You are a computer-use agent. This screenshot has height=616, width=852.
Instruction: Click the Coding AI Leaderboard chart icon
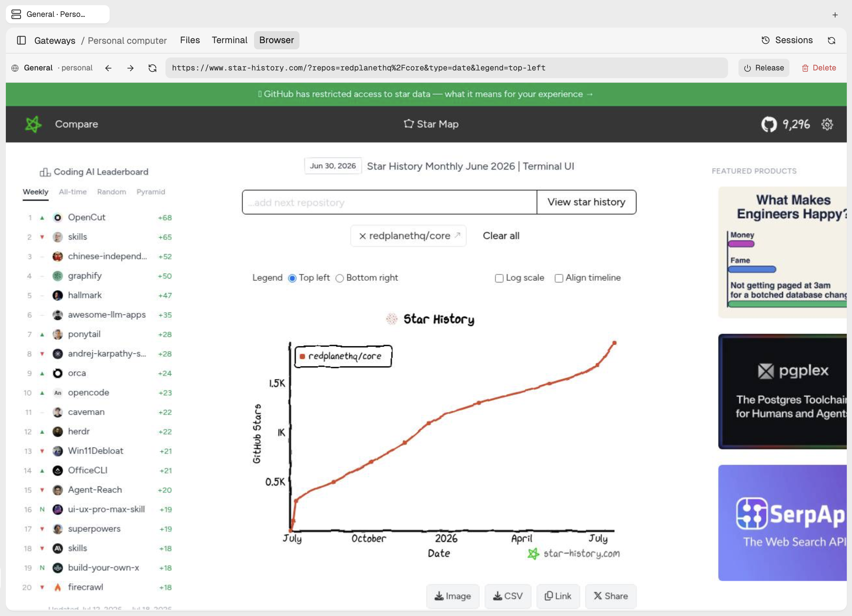click(x=45, y=172)
